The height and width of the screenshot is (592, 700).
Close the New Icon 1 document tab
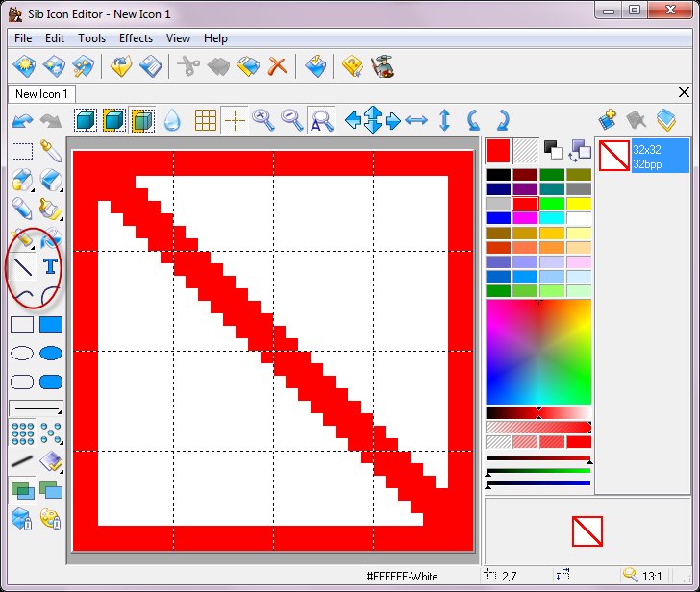(684, 92)
